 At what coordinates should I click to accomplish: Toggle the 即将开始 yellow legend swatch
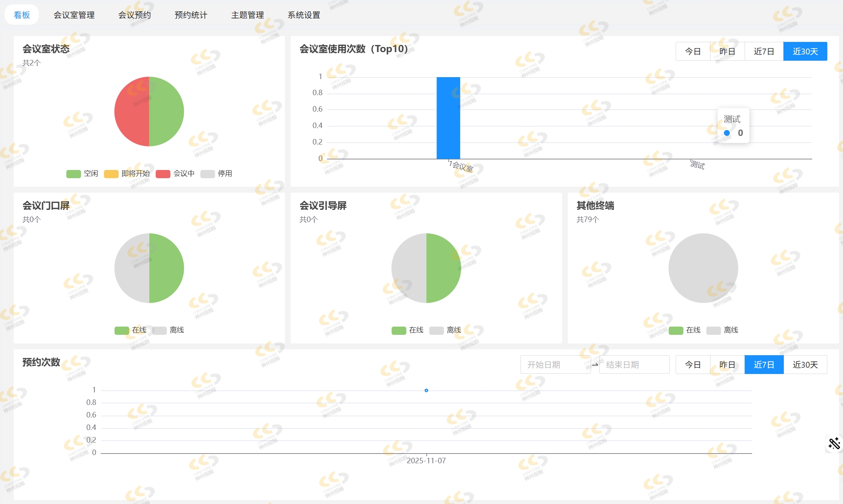pyautogui.click(x=111, y=174)
